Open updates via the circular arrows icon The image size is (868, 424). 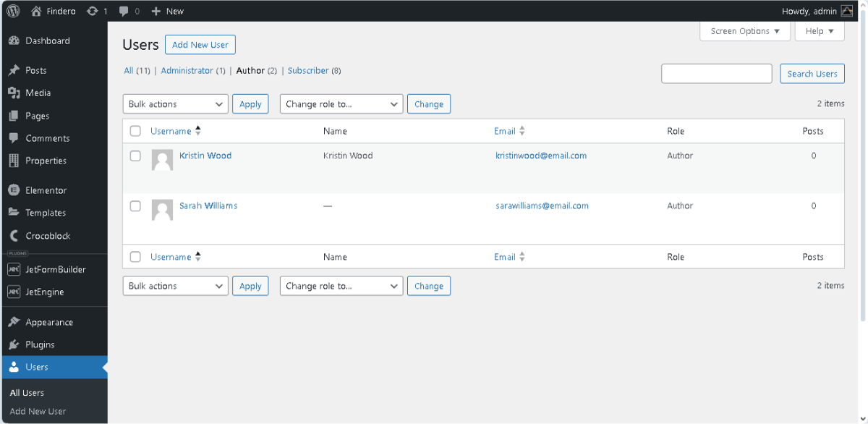point(93,11)
